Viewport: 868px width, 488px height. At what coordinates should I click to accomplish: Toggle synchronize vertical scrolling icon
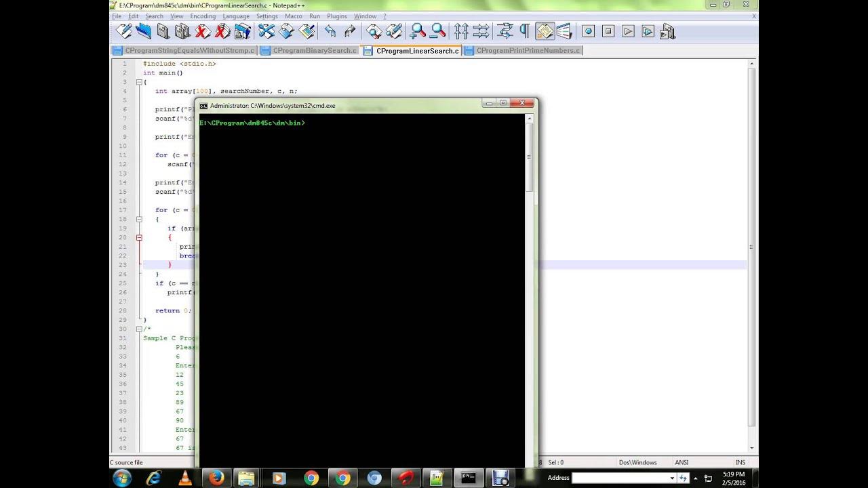[461, 31]
